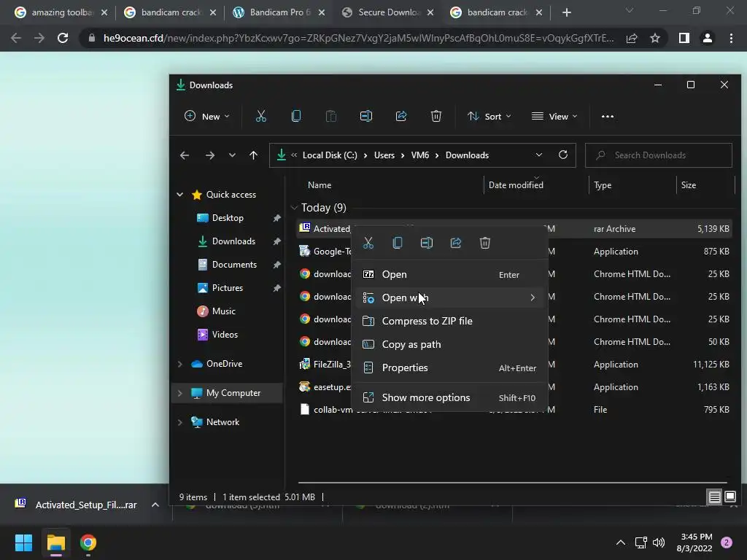
Task: Go up one folder level
Action: coord(253,155)
